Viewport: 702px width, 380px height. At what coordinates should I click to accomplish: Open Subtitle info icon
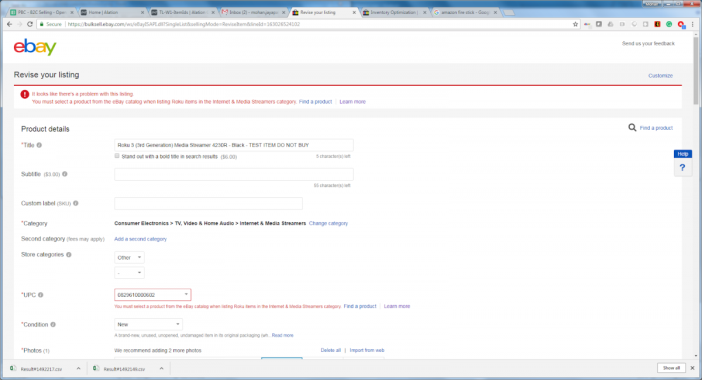pyautogui.click(x=65, y=174)
